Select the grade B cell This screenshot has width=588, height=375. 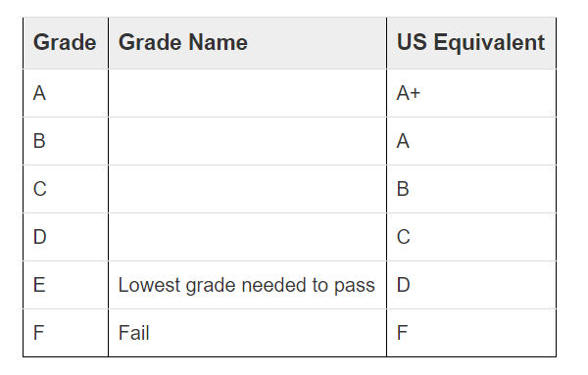pyautogui.click(x=66, y=141)
